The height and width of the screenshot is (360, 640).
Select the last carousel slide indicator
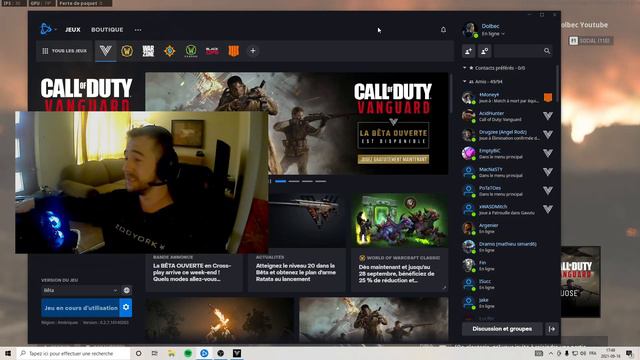(321, 181)
